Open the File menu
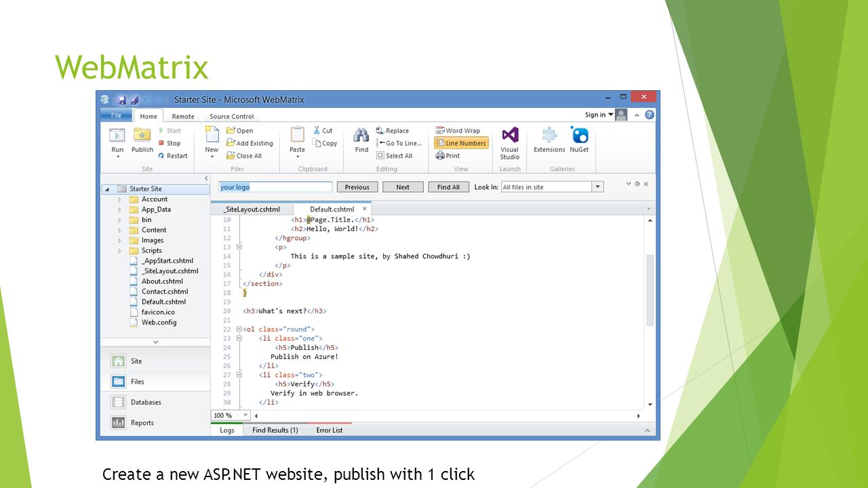Image resolution: width=868 pixels, height=488 pixels. click(x=116, y=115)
